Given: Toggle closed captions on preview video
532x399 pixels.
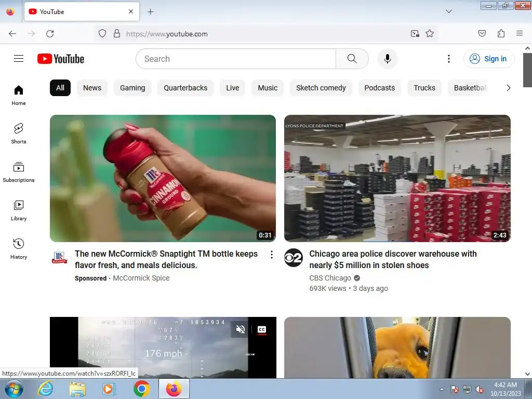Looking at the screenshot, I should (x=262, y=329).
